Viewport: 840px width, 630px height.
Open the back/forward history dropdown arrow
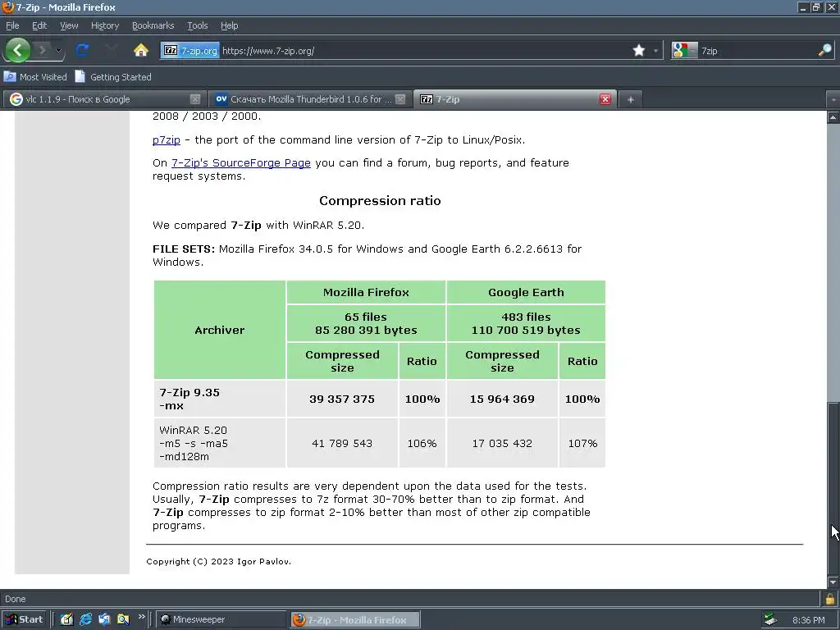tap(58, 50)
